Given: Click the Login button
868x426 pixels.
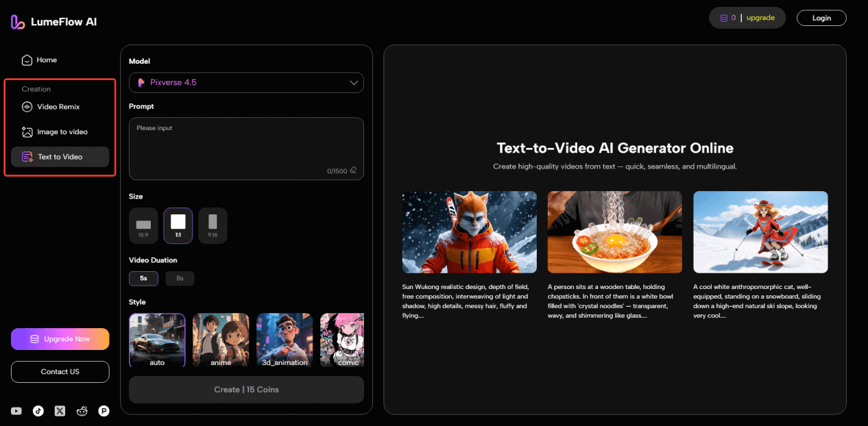Looking at the screenshot, I should (x=821, y=18).
